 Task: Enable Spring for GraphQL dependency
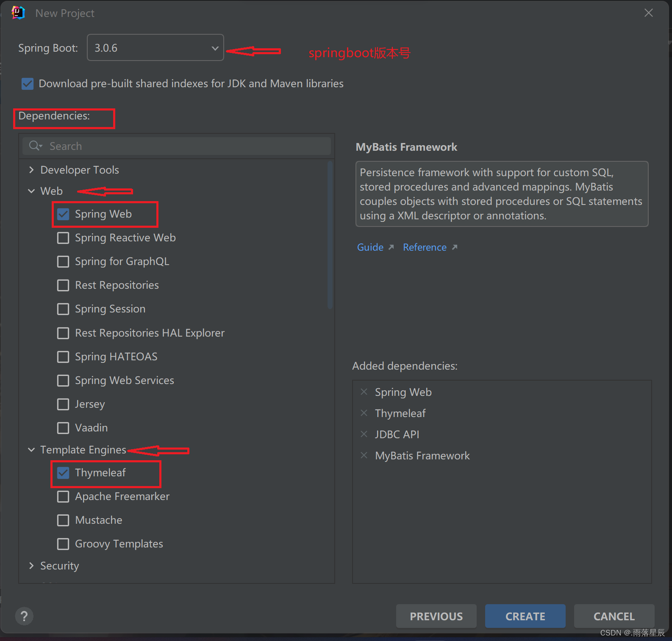[x=63, y=262]
